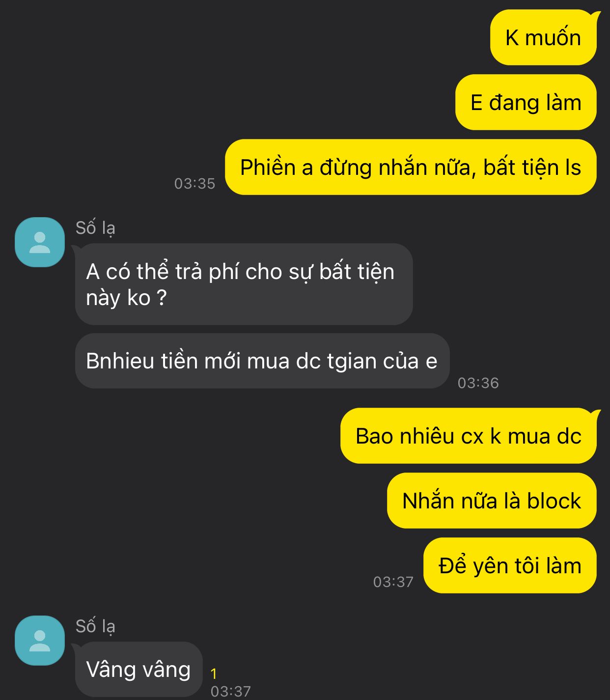
Task: Tap the first 'Số lạ' sender name
Action: (95, 228)
